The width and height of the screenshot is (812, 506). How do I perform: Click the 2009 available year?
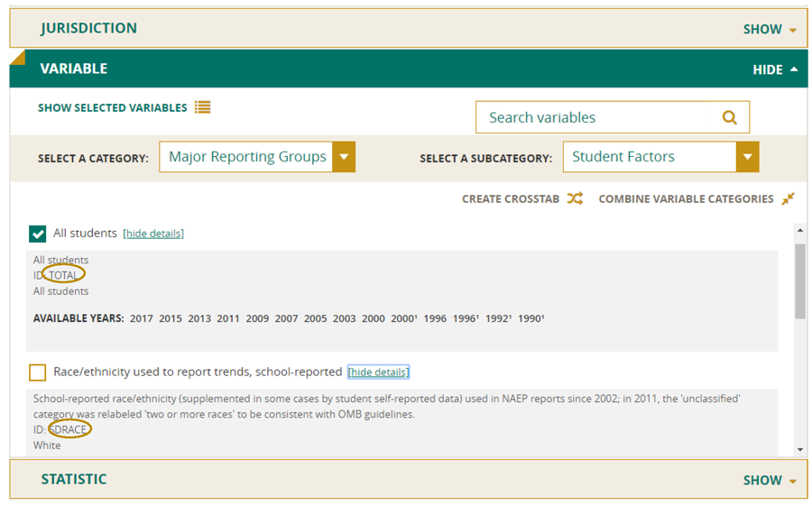tap(257, 318)
